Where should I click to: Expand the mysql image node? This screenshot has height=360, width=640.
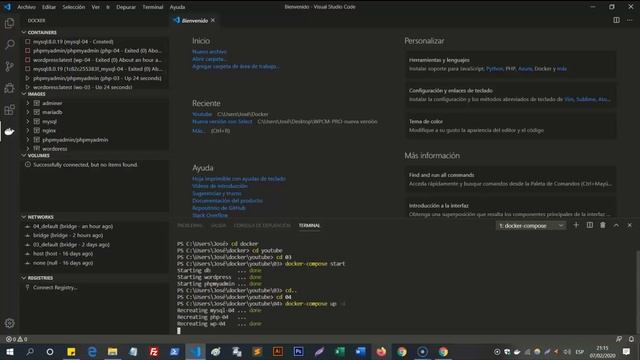click(x=28, y=122)
